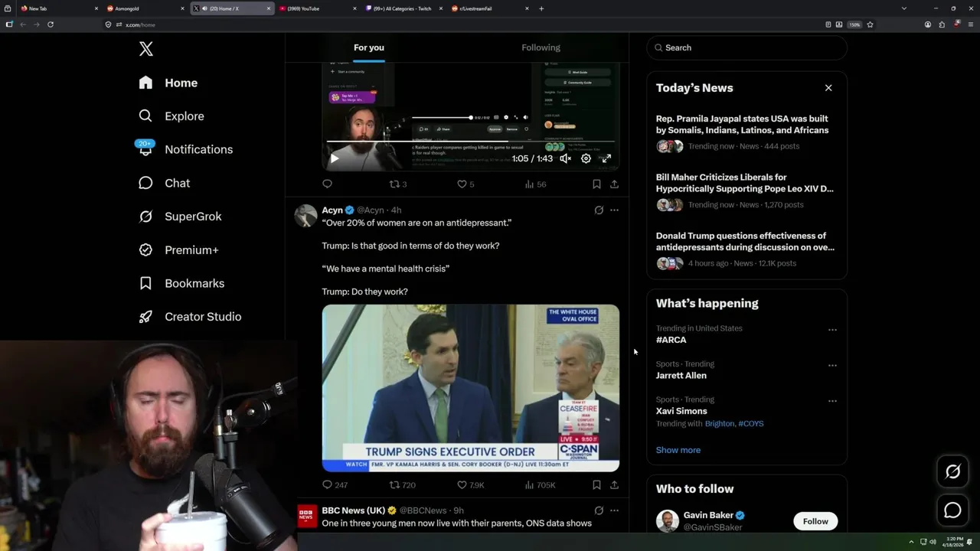Screen dimensions: 980x551
Task: Play the video in the top post
Action: [335, 158]
